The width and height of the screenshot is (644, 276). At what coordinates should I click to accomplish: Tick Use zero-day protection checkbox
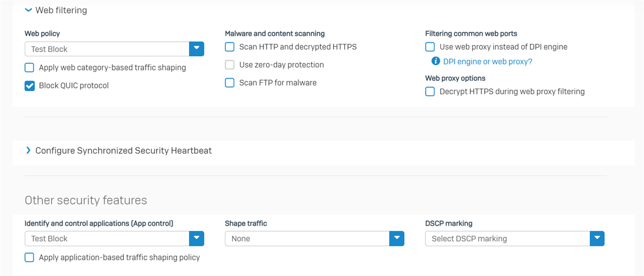(230, 65)
